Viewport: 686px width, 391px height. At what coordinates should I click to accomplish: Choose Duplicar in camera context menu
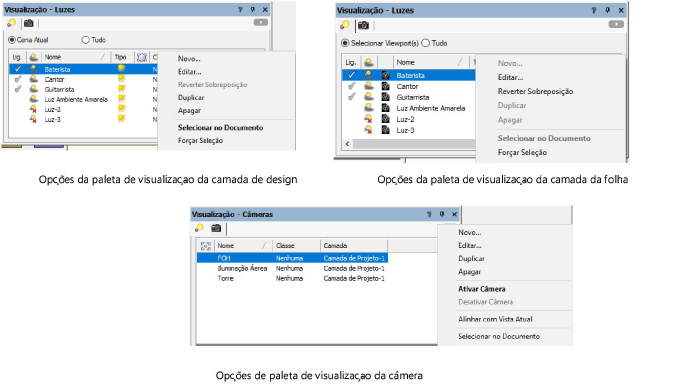coord(471,258)
